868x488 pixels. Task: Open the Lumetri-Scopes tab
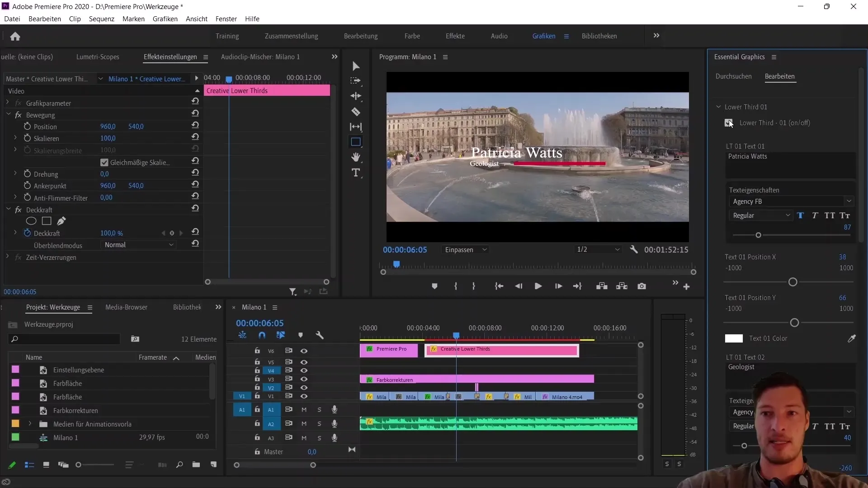click(x=98, y=57)
